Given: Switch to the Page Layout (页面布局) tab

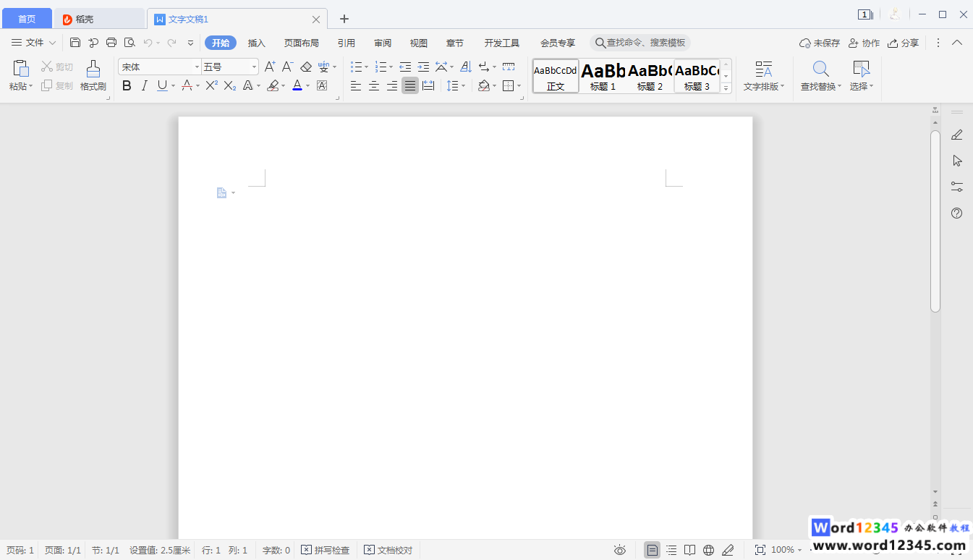Looking at the screenshot, I should coord(301,43).
